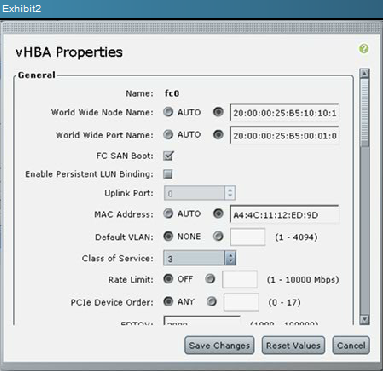Screen dimensions: 383x371
Task: Select custom PCIe Device Order radio
Action: pyautogui.click(x=211, y=302)
